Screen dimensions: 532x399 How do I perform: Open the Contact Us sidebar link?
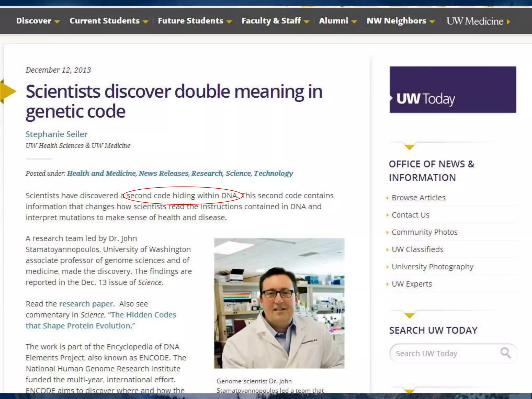point(410,215)
